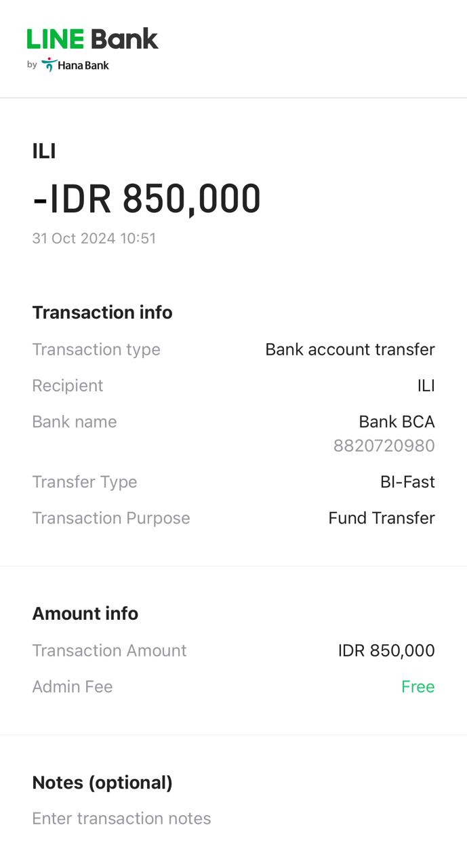Screen dimensions: 467x868
Task: Tap the ILI value in Recipient row
Action: pos(426,386)
